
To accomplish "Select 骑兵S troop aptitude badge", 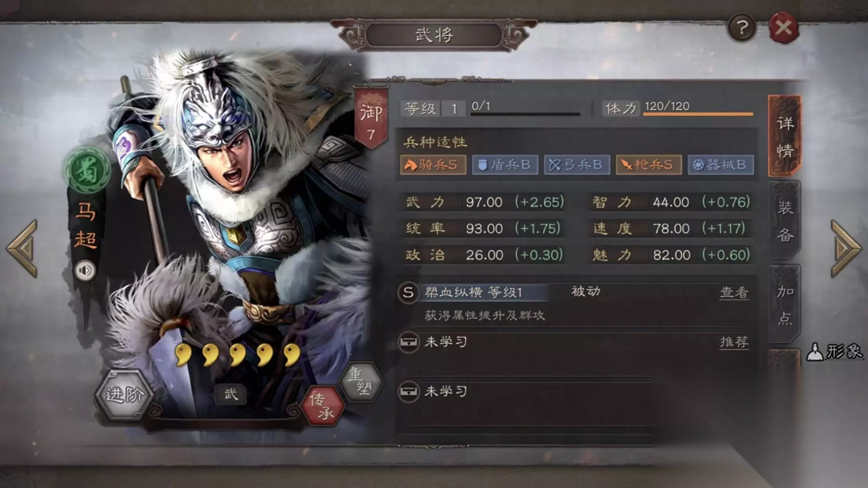I will [x=433, y=165].
